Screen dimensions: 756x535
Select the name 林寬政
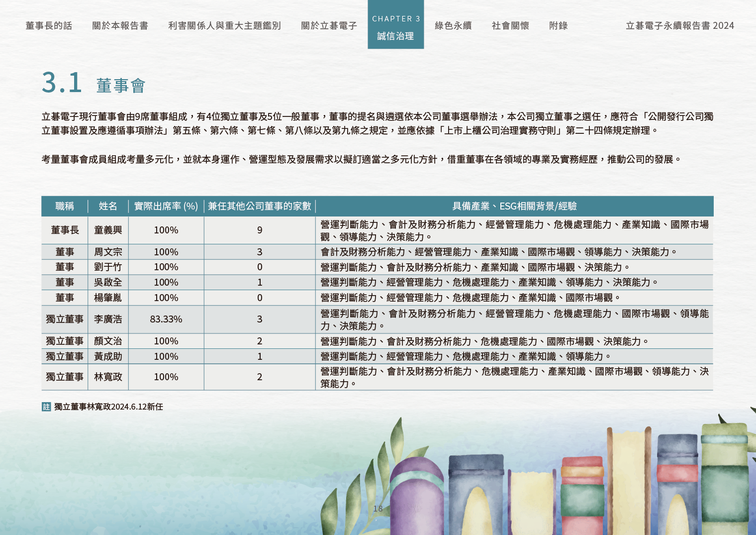coord(108,377)
